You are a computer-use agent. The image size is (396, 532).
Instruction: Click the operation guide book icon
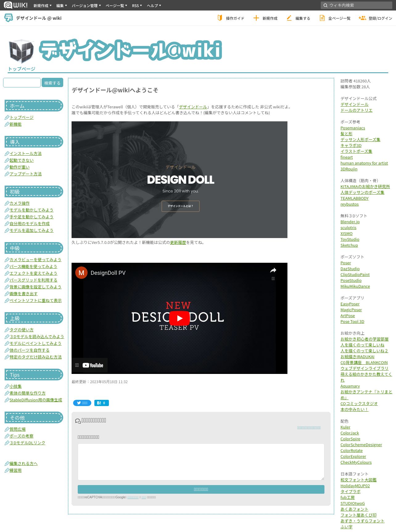(220, 18)
